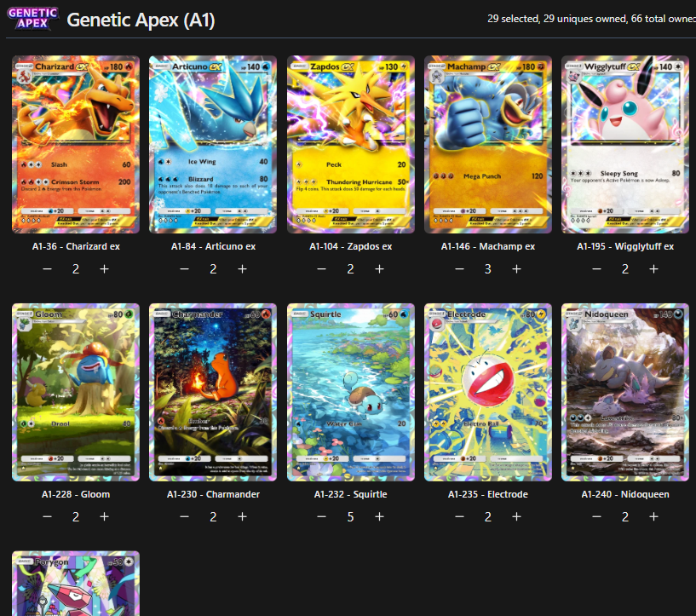Add one more Articuno ex card
The image size is (696, 616).
[242, 269]
